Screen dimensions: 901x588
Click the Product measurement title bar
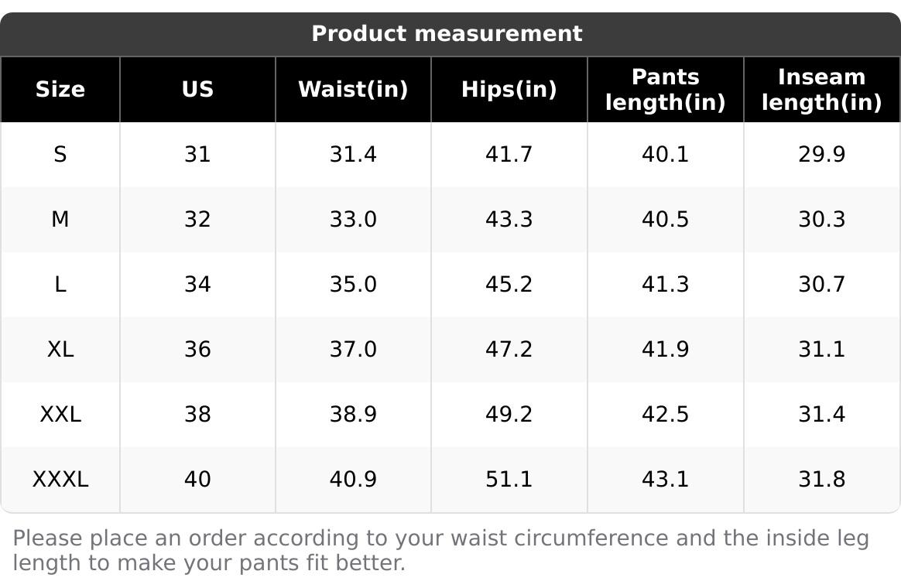click(x=450, y=34)
